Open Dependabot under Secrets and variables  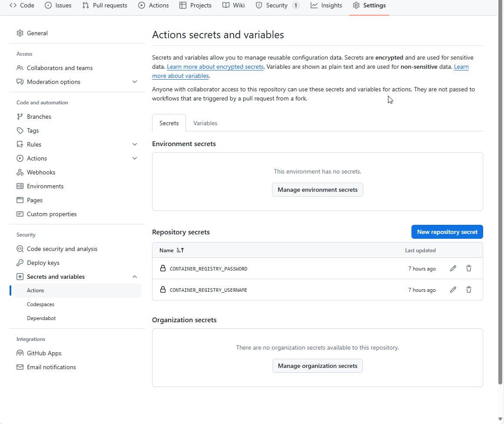pyautogui.click(x=41, y=318)
